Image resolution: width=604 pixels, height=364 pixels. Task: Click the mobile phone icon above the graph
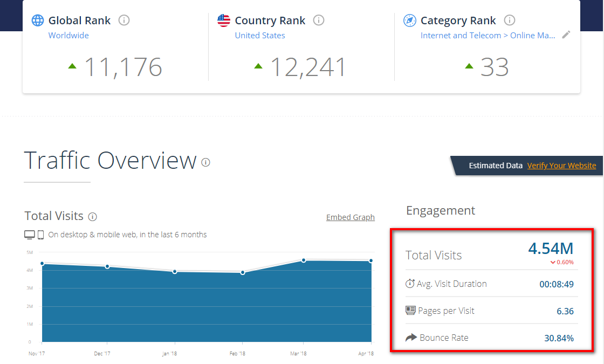pyautogui.click(x=40, y=235)
